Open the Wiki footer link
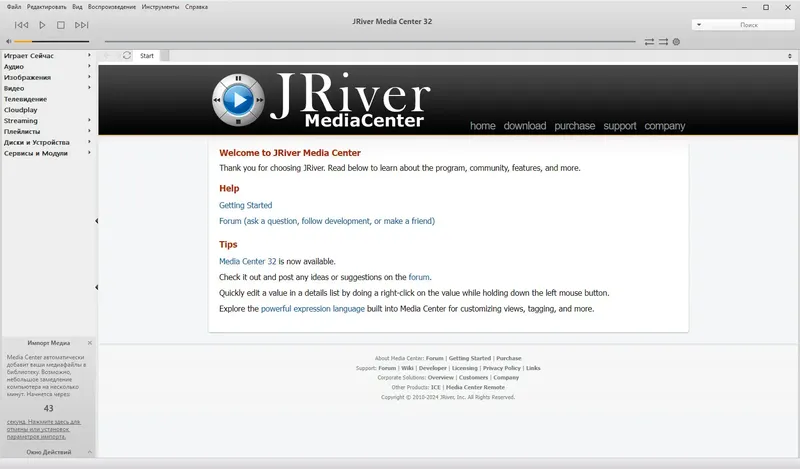The image size is (800, 469). pos(407,368)
